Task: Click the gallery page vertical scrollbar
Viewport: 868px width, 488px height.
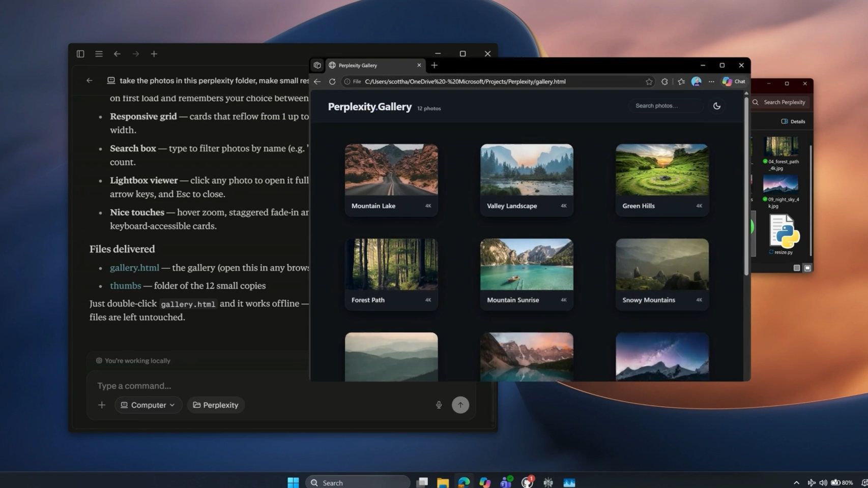Action: pos(746,186)
